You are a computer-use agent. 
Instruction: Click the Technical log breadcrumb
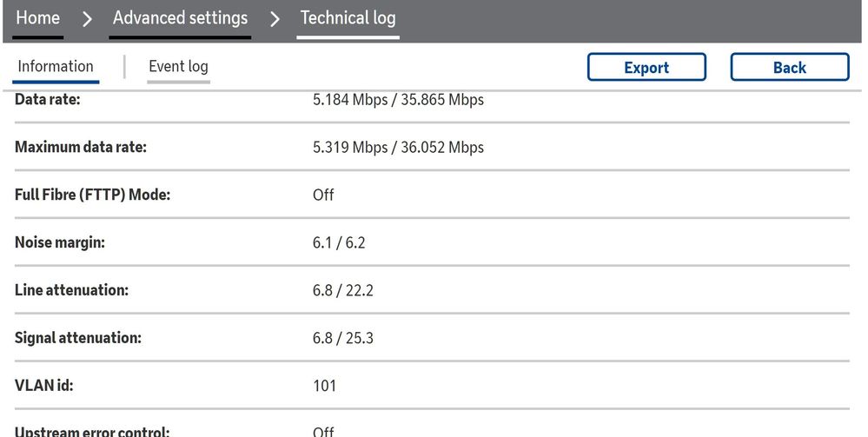348,18
